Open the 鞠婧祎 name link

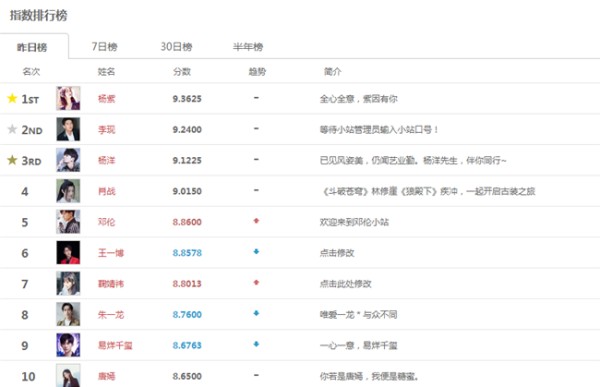click(111, 284)
